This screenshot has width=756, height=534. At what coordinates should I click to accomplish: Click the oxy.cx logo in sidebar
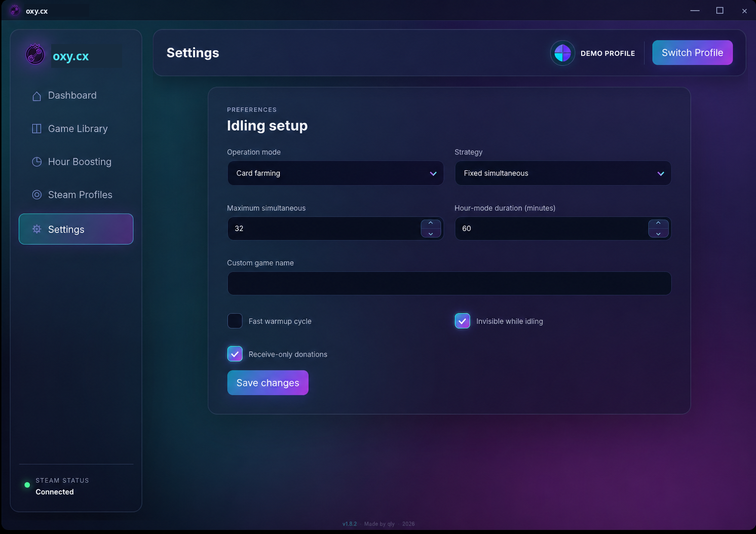[35, 54]
